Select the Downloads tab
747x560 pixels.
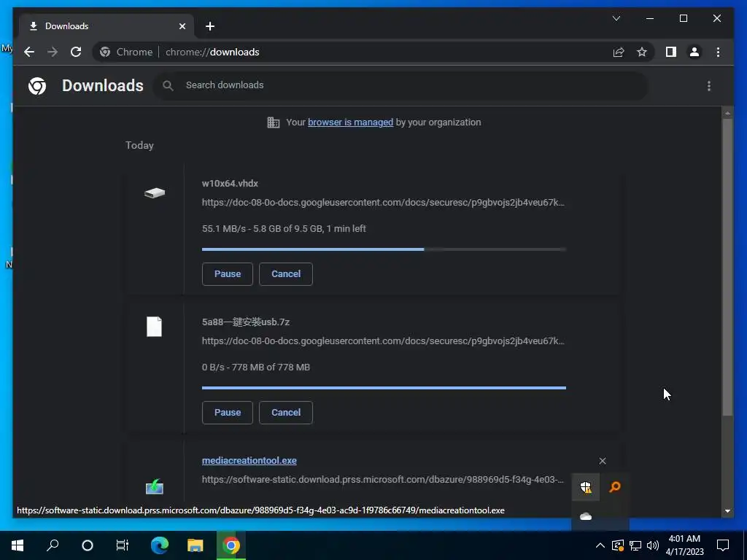(x=107, y=26)
